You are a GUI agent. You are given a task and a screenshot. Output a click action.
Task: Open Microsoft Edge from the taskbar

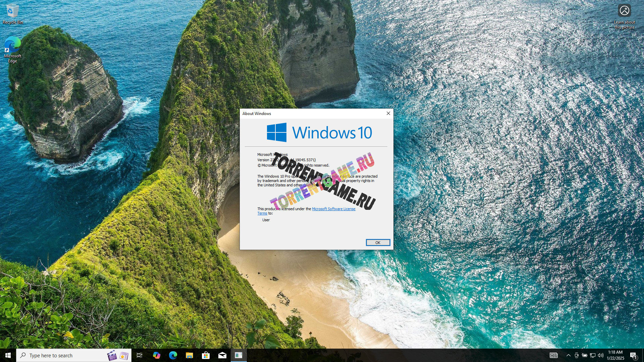click(173, 355)
